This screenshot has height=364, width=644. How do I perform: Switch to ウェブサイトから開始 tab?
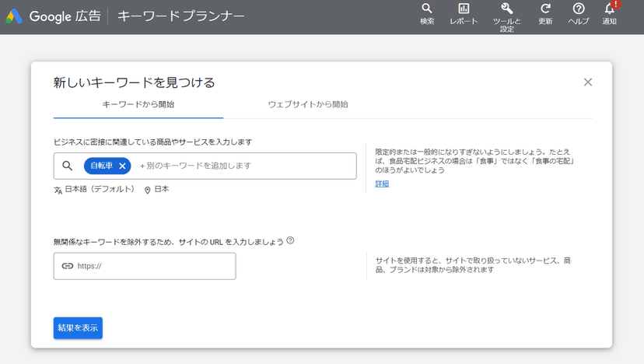point(308,104)
